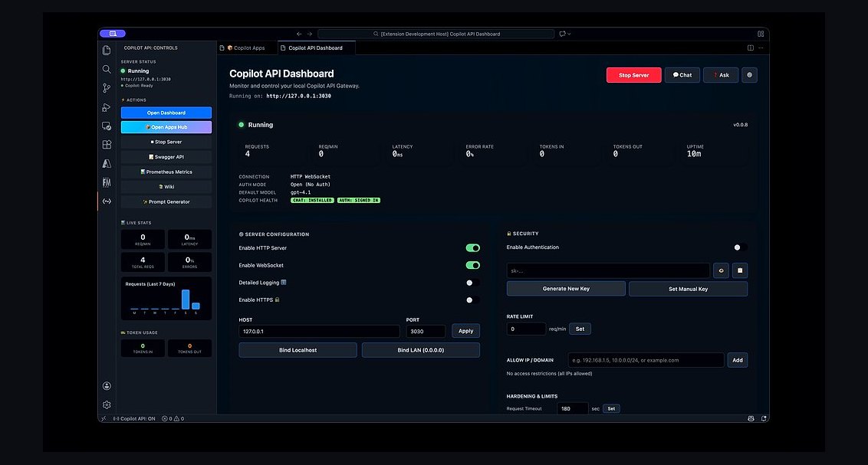Toggle Enable HTTP Server switch
868x465 pixels.
(x=473, y=248)
